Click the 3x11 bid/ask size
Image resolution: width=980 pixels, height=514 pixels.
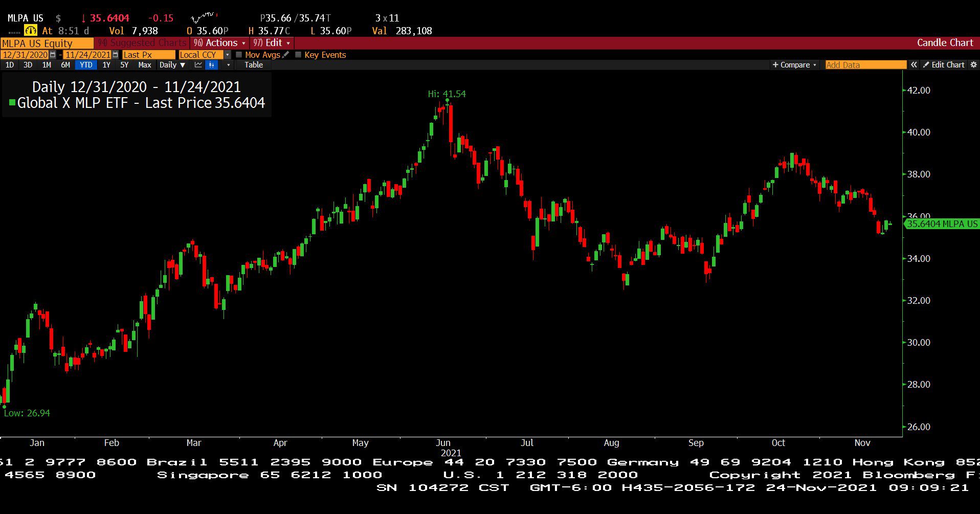[387, 18]
